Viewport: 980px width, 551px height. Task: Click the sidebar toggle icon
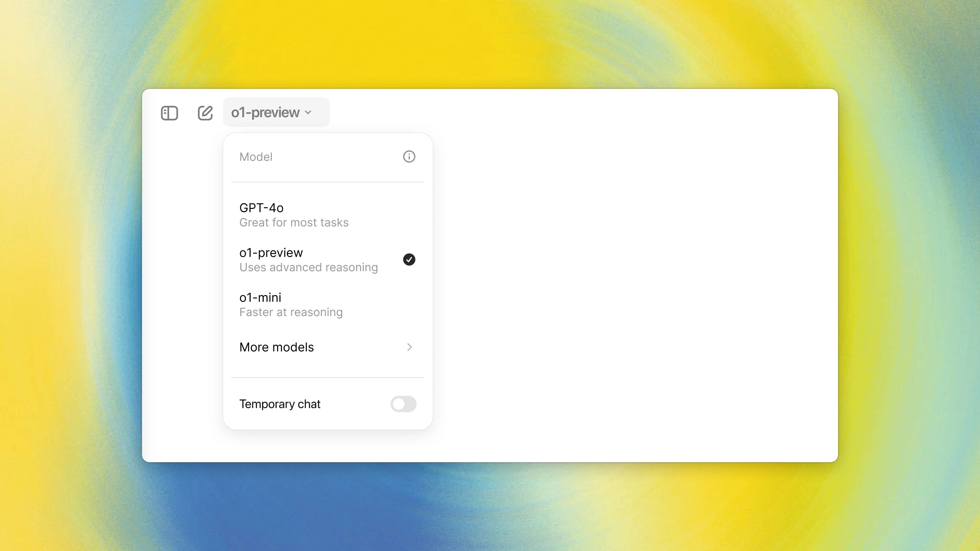(170, 112)
